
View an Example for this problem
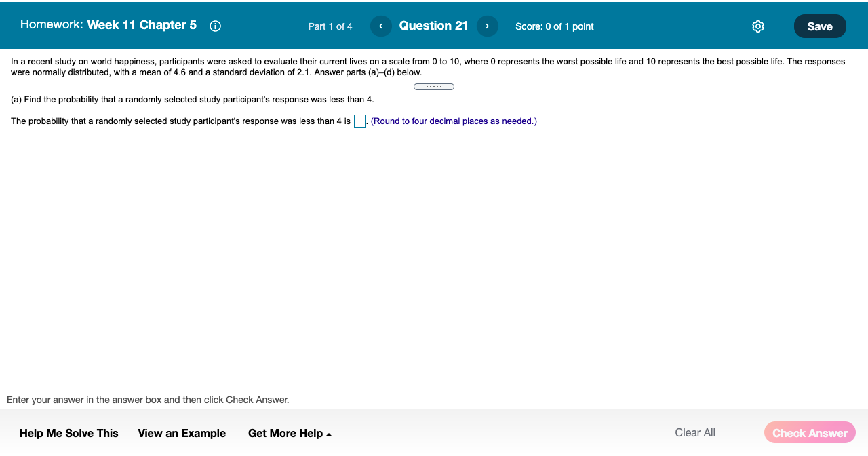(x=182, y=433)
